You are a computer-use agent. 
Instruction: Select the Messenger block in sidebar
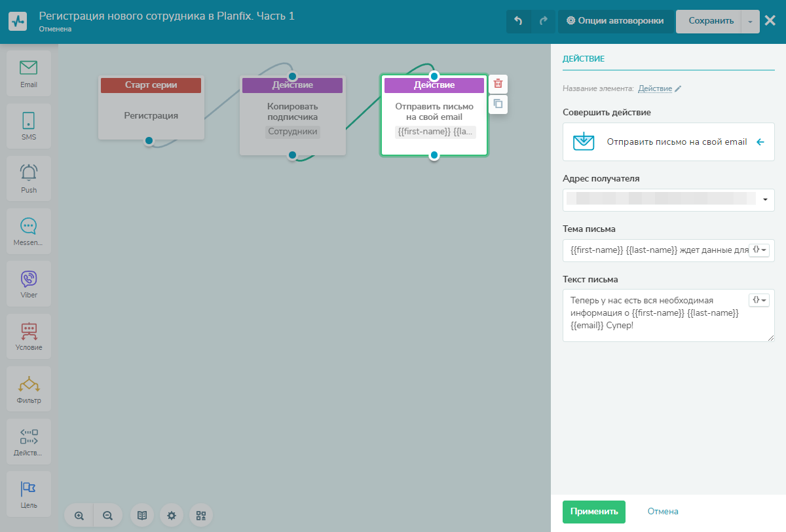(x=29, y=231)
